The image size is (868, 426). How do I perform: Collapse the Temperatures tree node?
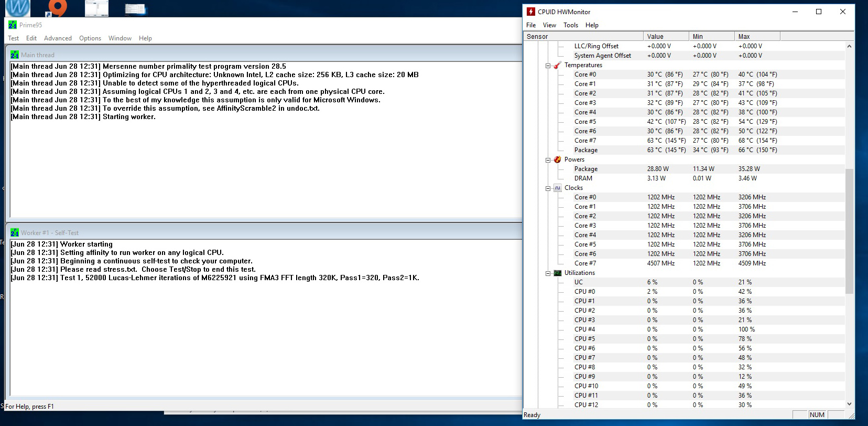(x=548, y=66)
